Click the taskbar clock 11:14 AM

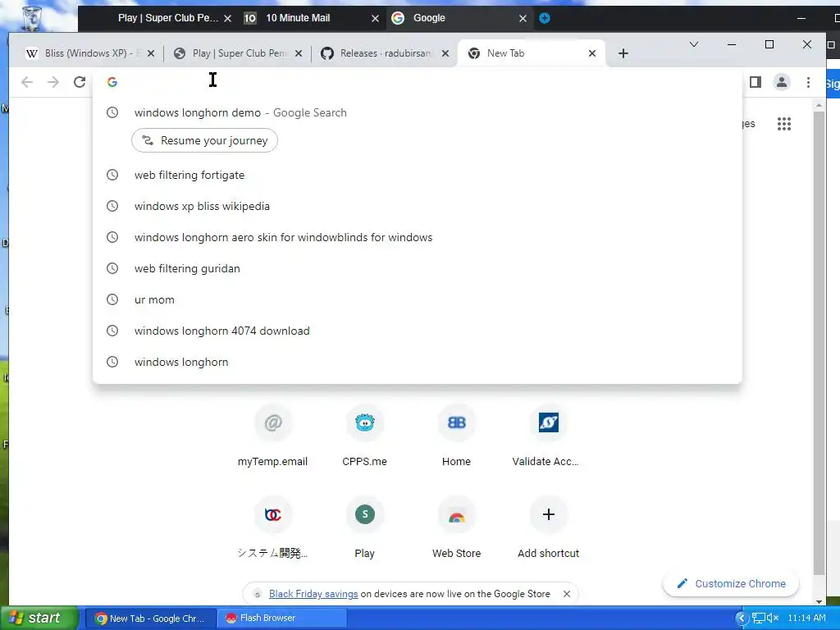[x=807, y=619]
